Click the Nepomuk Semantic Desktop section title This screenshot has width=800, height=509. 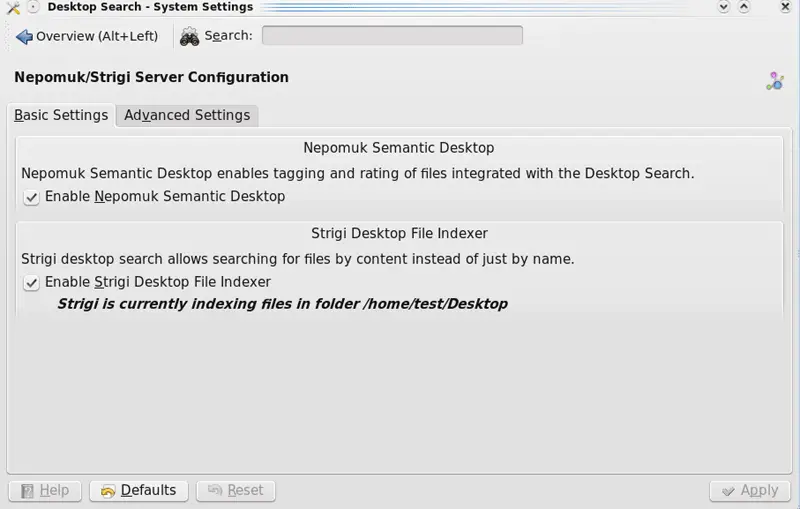[x=399, y=148]
